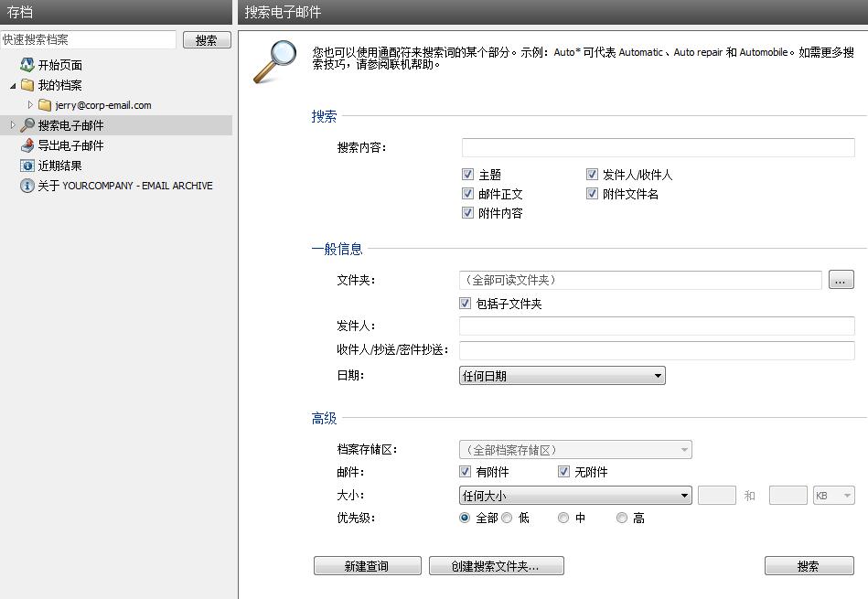Collapse the 我的档案 tree node

[13, 85]
